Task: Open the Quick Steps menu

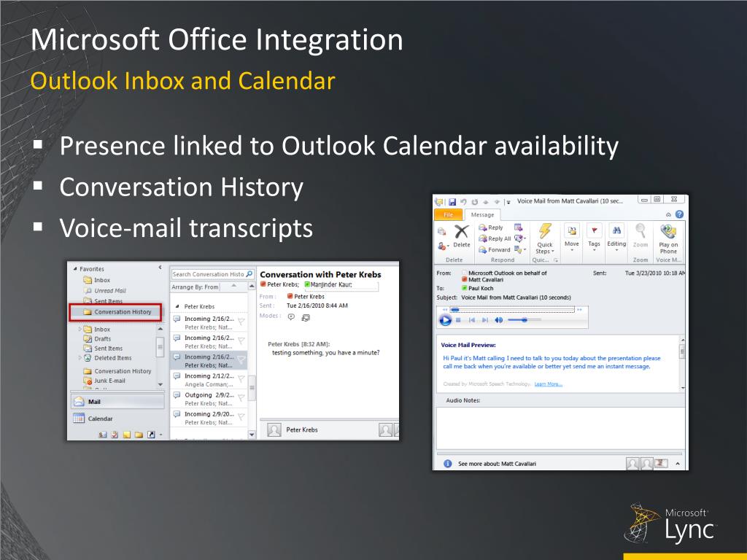Action: [x=545, y=238]
